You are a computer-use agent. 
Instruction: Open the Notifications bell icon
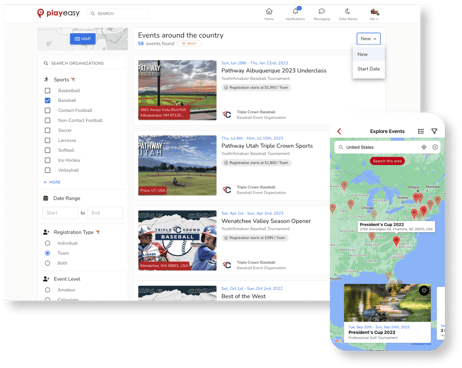(x=296, y=11)
